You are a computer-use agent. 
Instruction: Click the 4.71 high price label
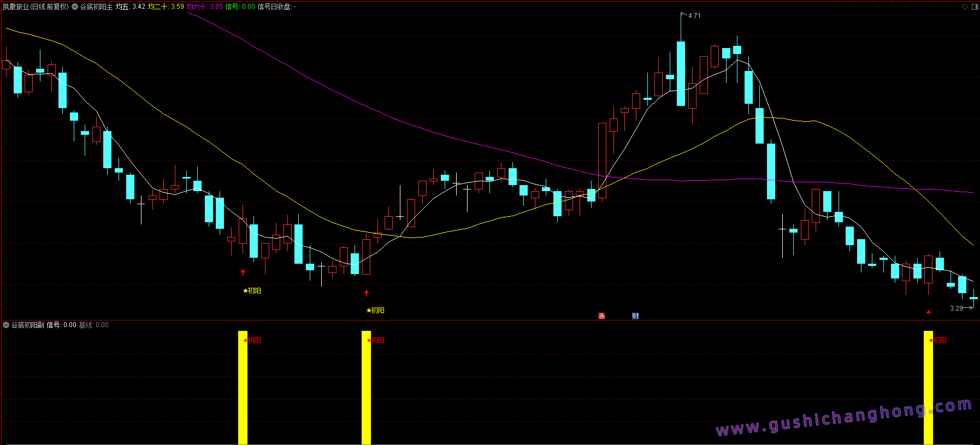point(694,16)
